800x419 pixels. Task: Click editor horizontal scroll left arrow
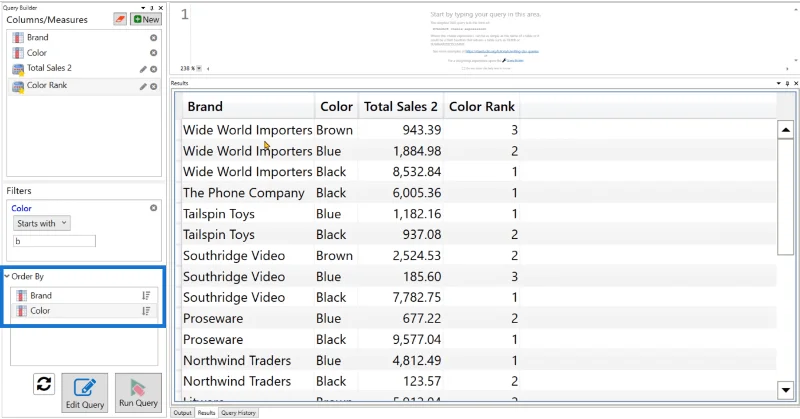(208, 68)
